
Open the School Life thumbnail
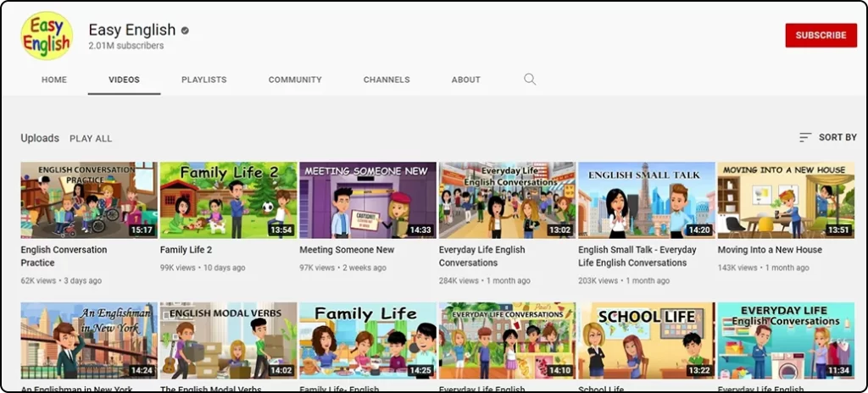click(x=647, y=340)
